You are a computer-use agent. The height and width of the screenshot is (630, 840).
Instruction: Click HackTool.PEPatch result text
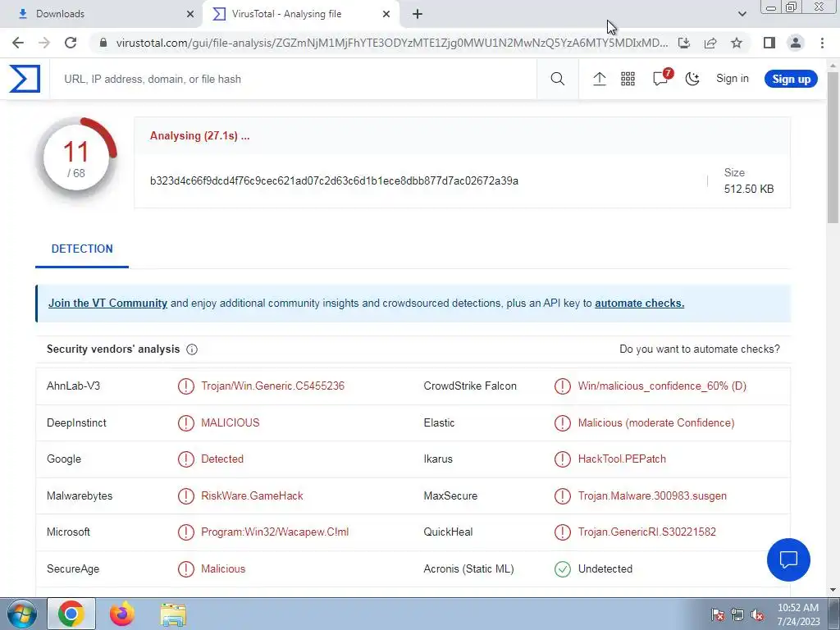(x=622, y=459)
